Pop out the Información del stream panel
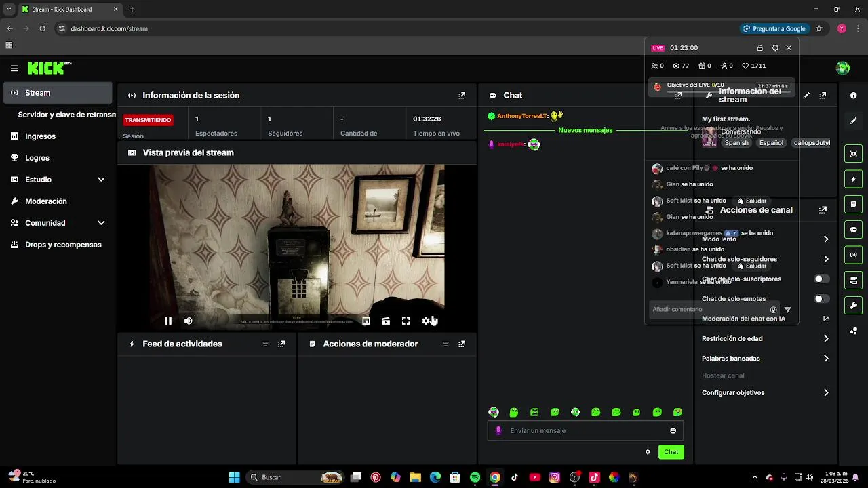The height and width of the screenshot is (488, 868). [823, 96]
